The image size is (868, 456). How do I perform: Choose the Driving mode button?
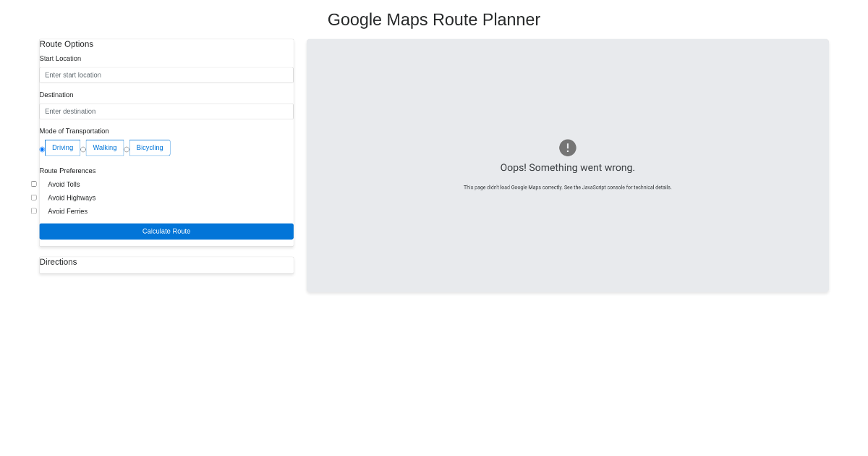click(63, 148)
